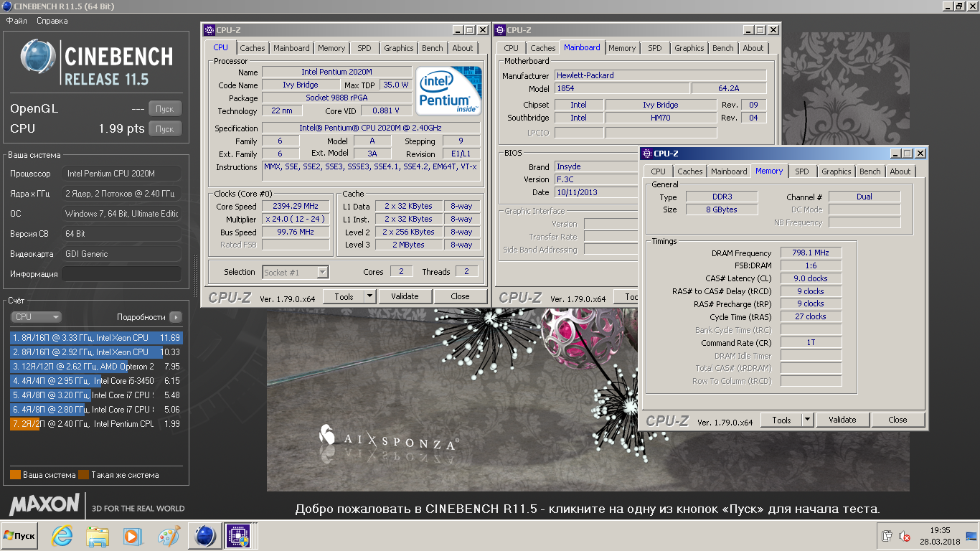
Task: Open the Файл menu in Cinebench
Action: pyautogui.click(x=17, y=21)
